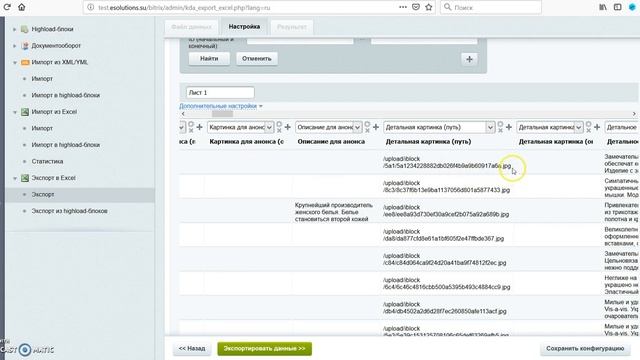Screen dimensions: 640x360
Task: Click the Импорт из XML/YML section icon
Action: click(24, 62)
